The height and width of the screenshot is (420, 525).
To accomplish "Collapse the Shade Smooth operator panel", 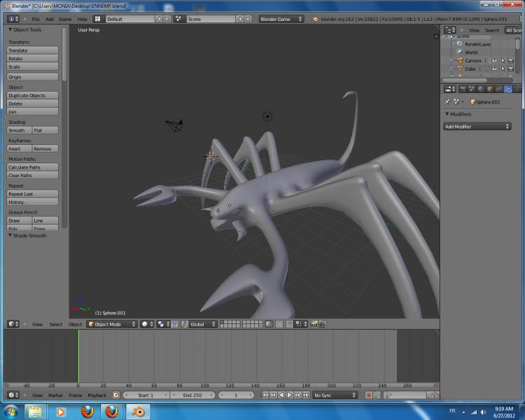I will pyautogui.click(x=10, y=235).
